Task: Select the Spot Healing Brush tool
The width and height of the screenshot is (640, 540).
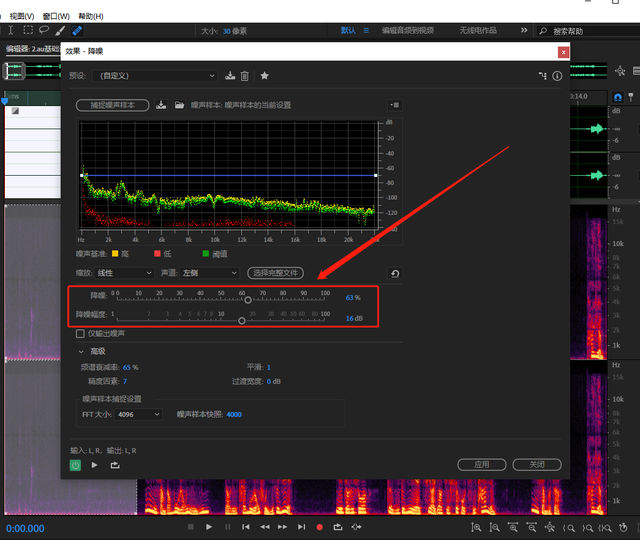Action: (x=77, y=30)
